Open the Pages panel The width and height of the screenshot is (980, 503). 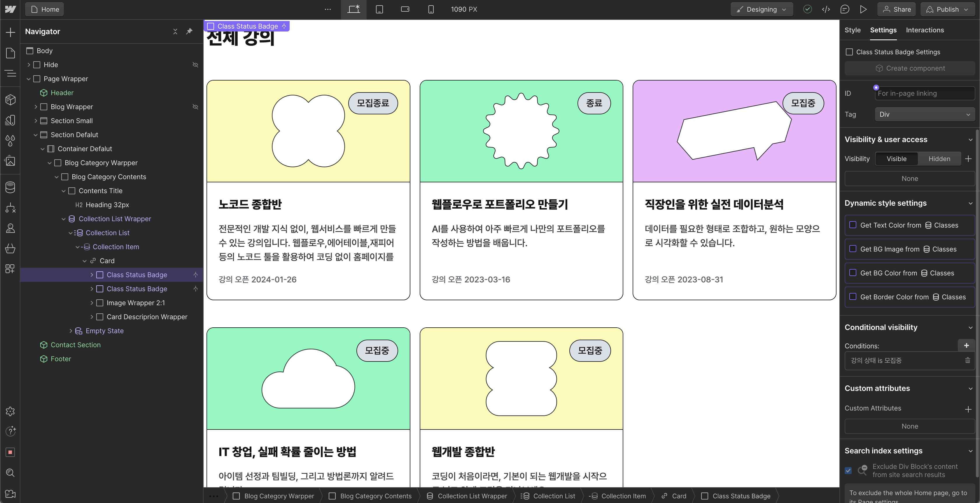(x=10, y=53)
